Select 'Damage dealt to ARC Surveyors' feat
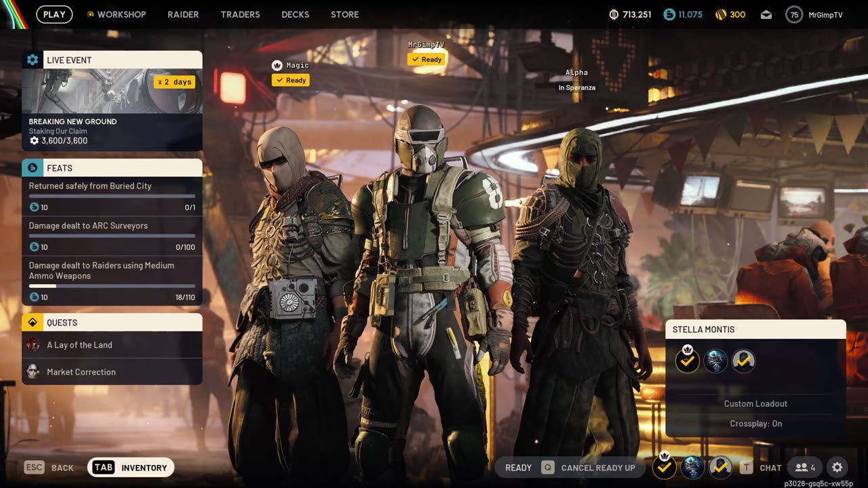868x488 pixels. 112,236
